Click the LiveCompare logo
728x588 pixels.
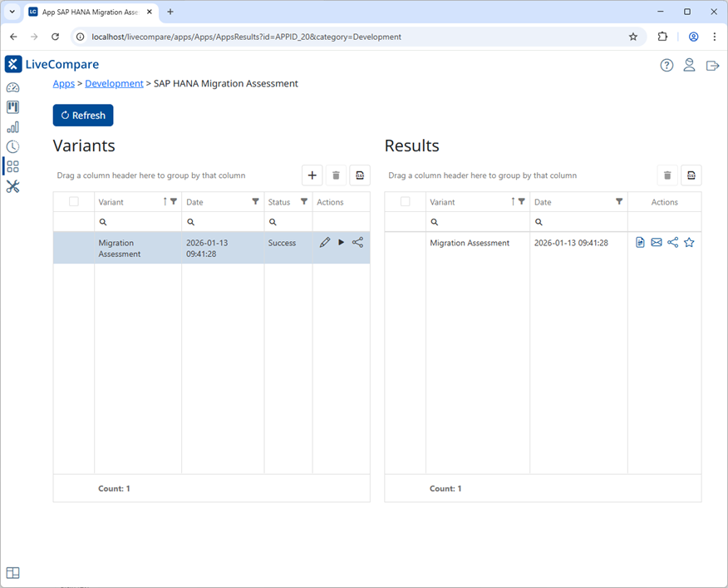[x=52, y=64]
